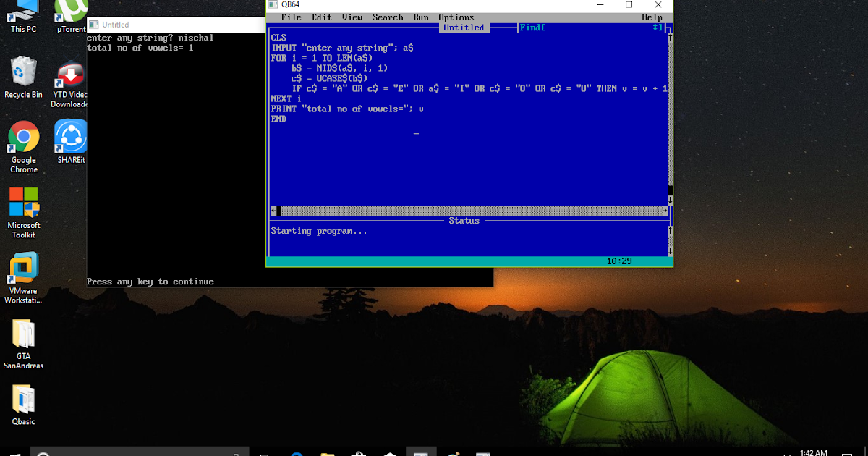Select the Untitled tab in QB64
The height and width of the screenshot is (456, 868).
pyautogui.click(x=464, y=27)
